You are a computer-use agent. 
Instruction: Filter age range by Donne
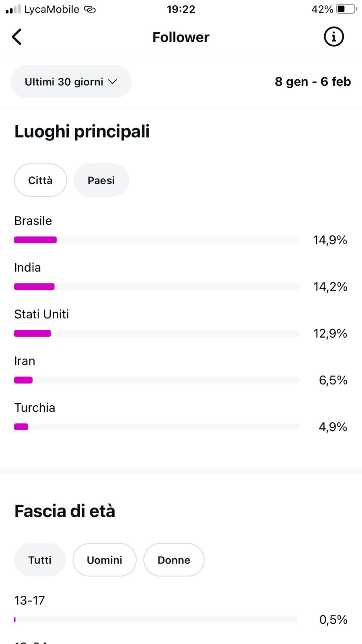click(174, 560)
